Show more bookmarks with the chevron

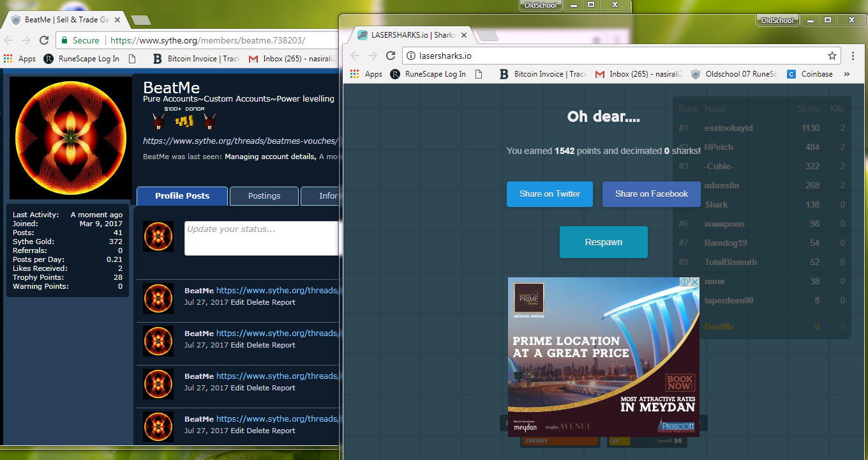pos(847,74)
